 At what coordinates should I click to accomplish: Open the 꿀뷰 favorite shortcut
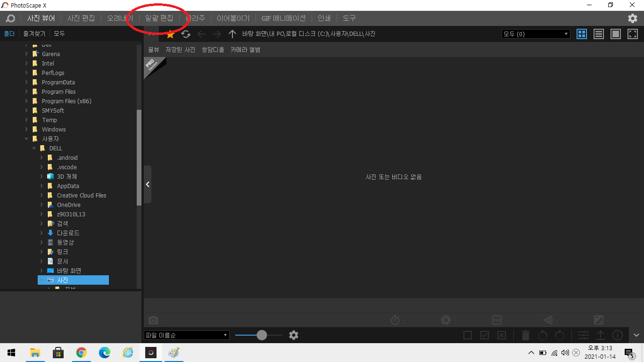(x=154, y=49)
